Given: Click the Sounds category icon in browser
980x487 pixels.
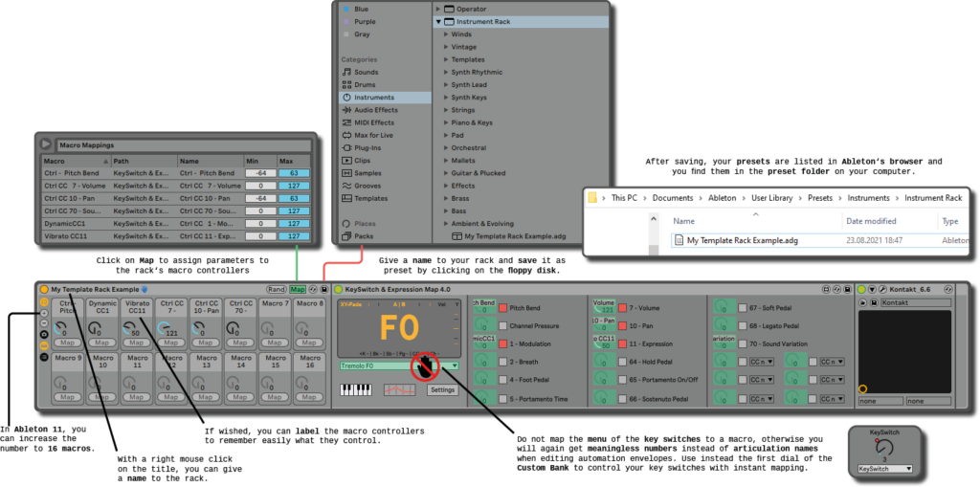Looking at the screenshot, I should click(x=346, y=72).
